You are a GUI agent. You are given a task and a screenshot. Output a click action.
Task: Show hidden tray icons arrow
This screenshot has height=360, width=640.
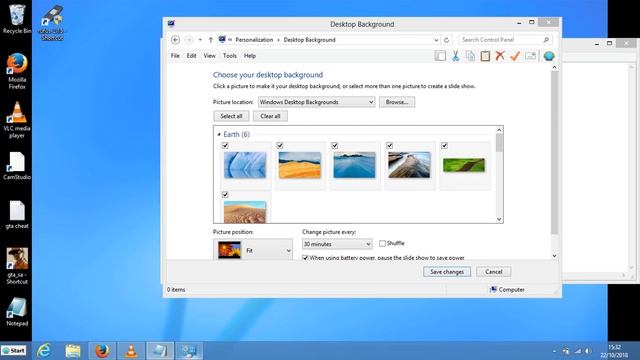pos(554,351)
